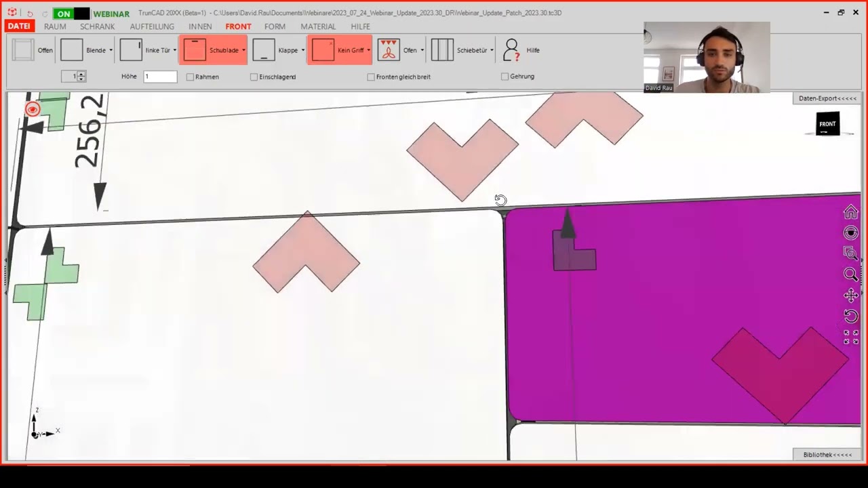The width and height of the screenshot is (868, 488).
Task: Expand the Blende dropdown arrow
Action: pos(111,50)
